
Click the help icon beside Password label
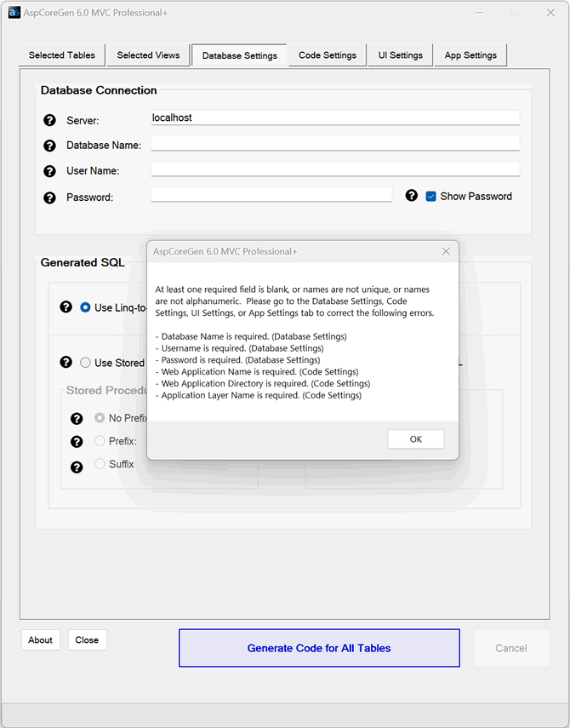click(49, 198)
